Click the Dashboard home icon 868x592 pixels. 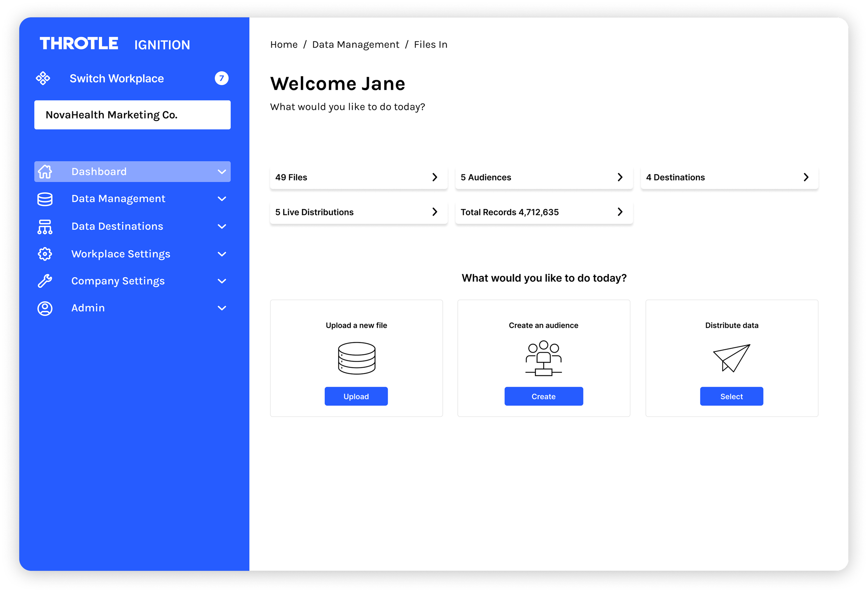coord(45,172)
